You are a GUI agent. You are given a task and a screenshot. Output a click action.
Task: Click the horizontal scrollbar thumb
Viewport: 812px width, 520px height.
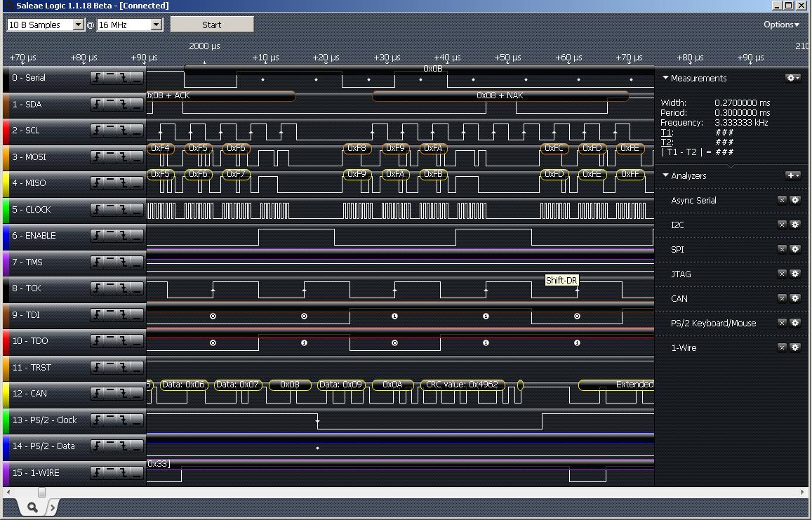click(41, 492)
